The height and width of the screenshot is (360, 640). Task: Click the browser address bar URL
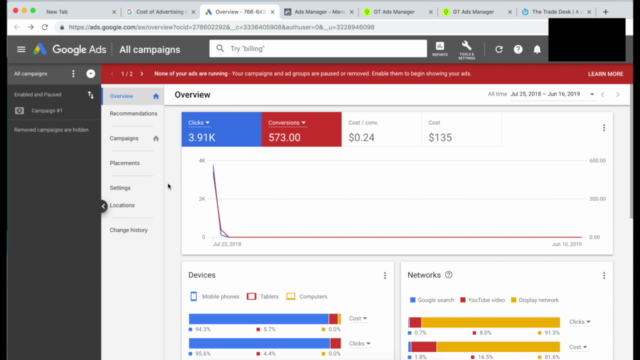(x=221, y=27)
